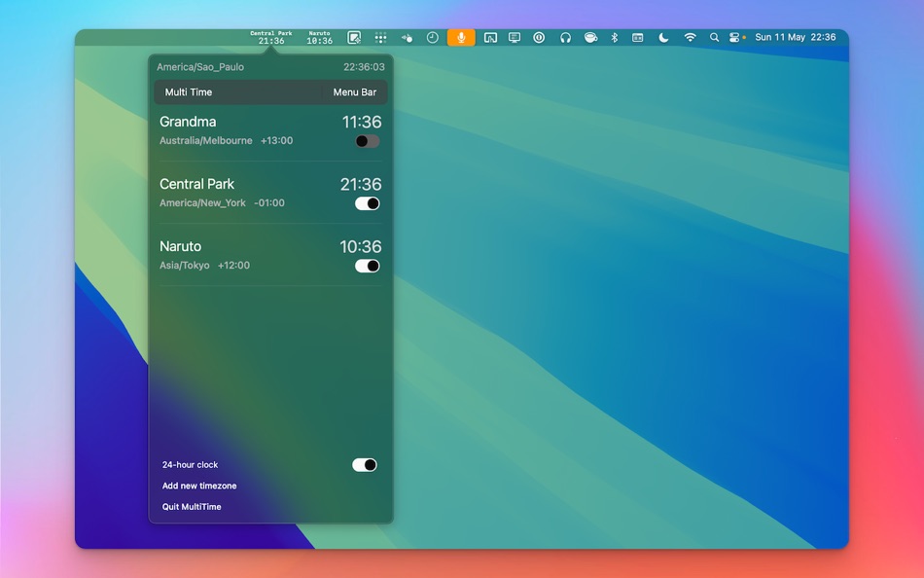
Task: Click the moon Focus icon
Action: (663, 38)
